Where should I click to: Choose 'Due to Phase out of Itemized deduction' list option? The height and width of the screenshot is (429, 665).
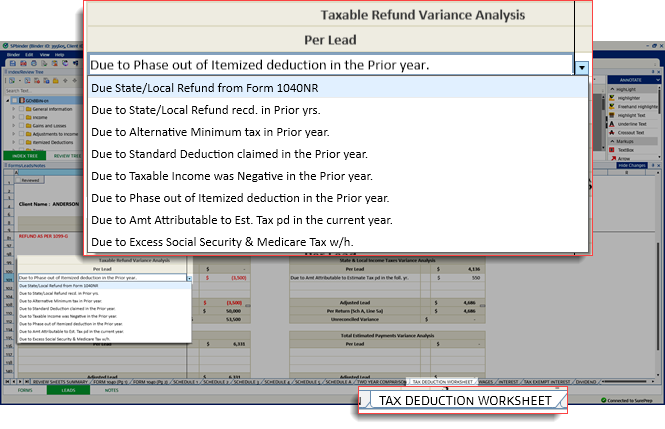(x=338, y=198)
